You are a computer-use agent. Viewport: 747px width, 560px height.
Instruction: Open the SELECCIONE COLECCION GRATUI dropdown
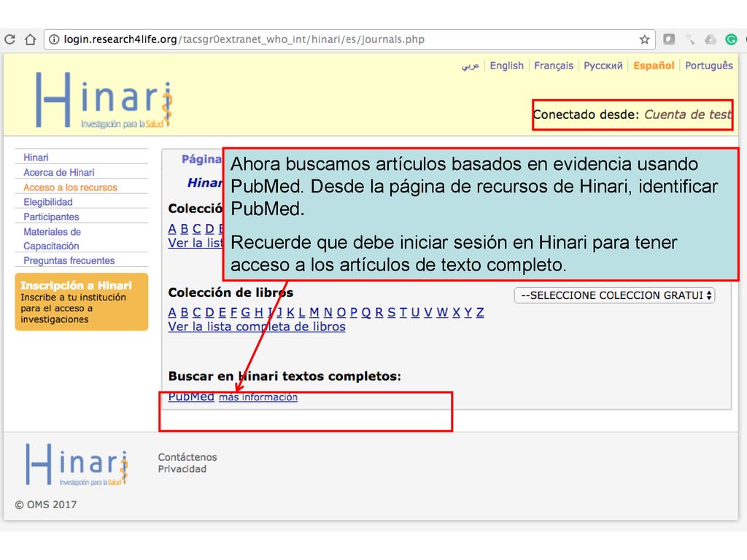coord(614,295)
